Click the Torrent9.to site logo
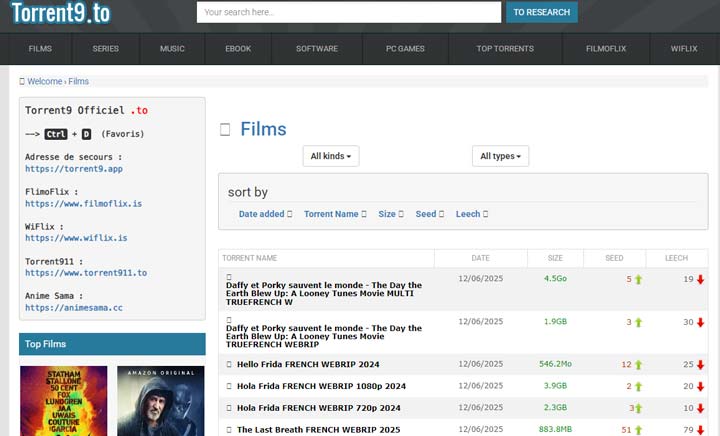The image size is (720, 436). 61,13
